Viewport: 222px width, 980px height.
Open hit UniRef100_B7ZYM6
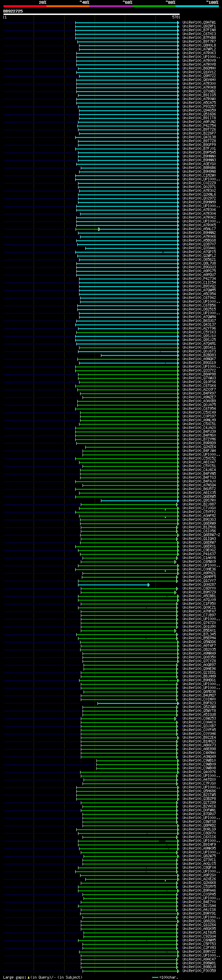[199, 439]
